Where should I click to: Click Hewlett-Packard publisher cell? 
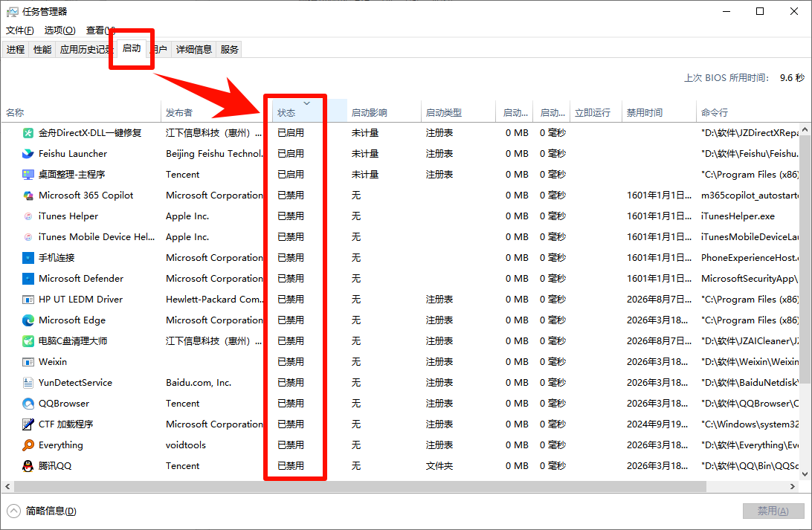[215, 299]
